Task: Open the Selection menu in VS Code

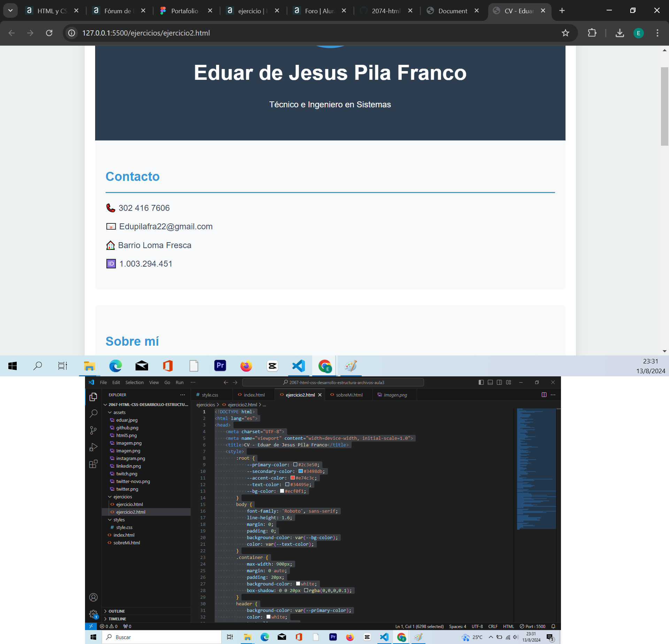Action: (x=134, y=382)
